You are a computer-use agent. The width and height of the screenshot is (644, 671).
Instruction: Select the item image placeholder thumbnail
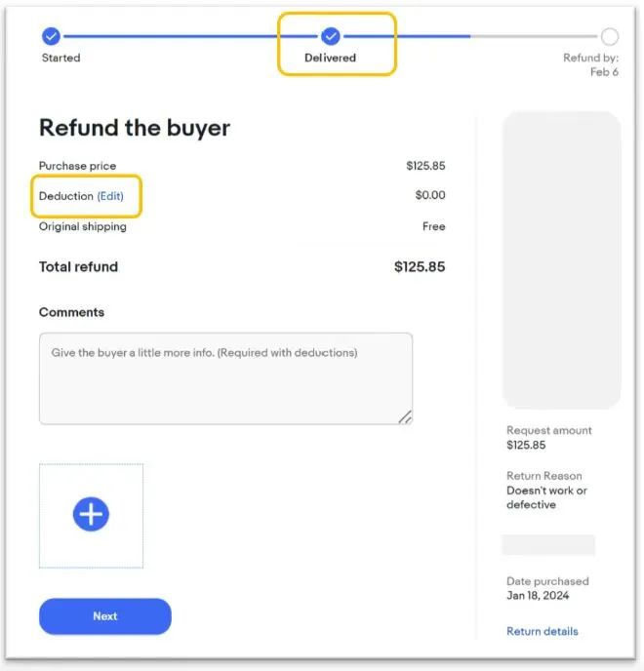pyautogui.click(x=561, y=259)
